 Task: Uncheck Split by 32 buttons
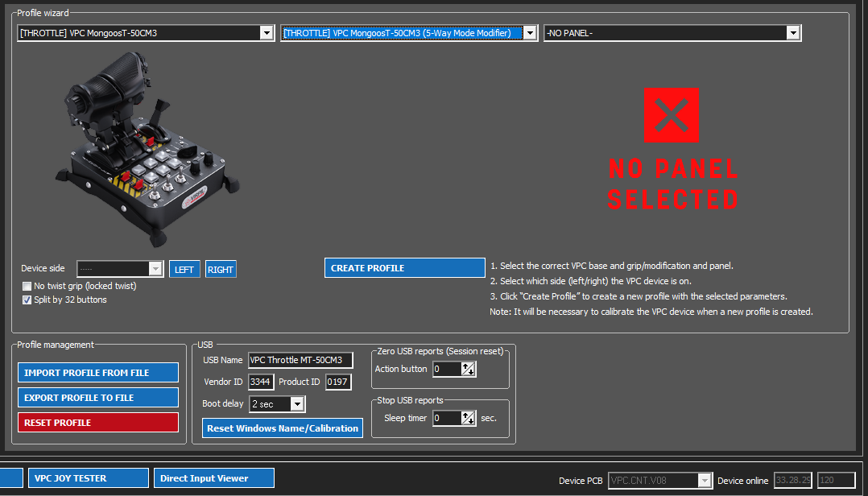click(27, 300)
